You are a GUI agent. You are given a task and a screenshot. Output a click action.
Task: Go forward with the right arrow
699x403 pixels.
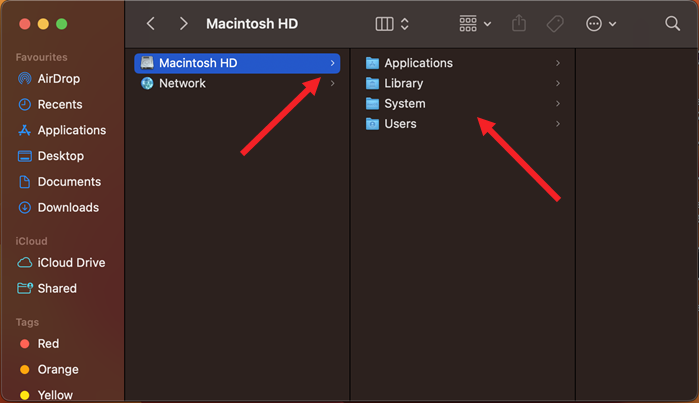(183, 24)
